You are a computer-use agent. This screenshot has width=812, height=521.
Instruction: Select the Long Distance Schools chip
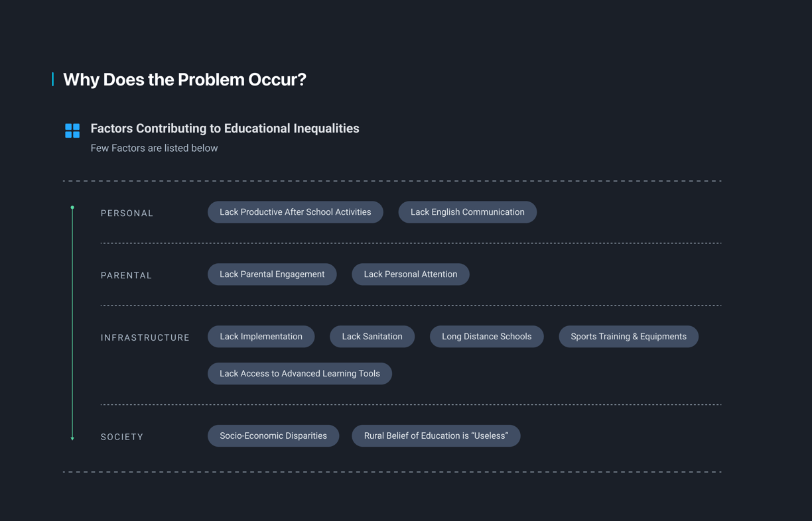487,337
